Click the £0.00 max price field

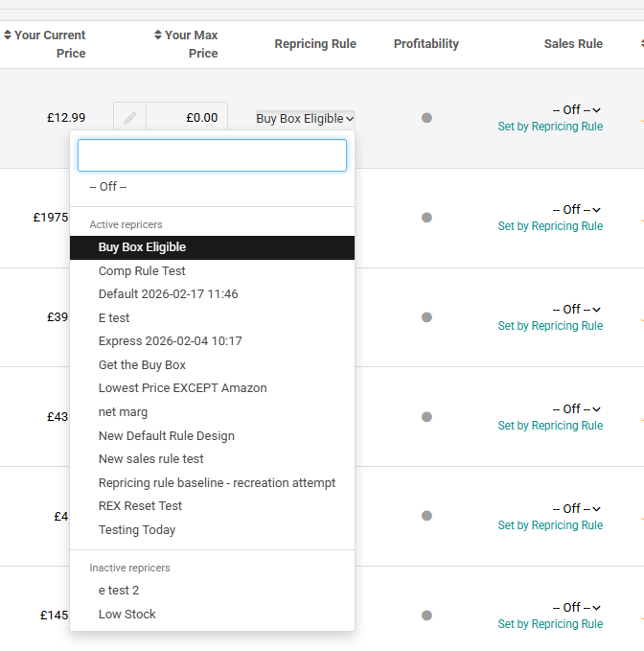(187, 118)
